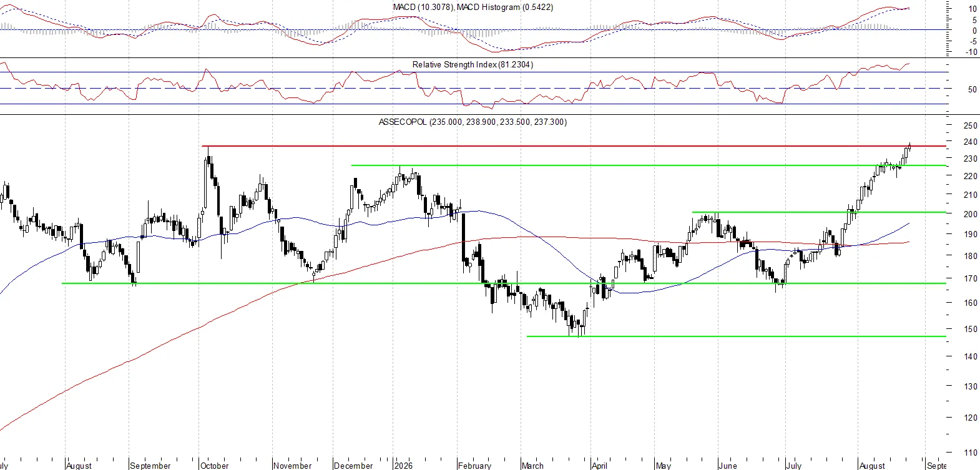Click the 190 price axis label

point(971,235)
